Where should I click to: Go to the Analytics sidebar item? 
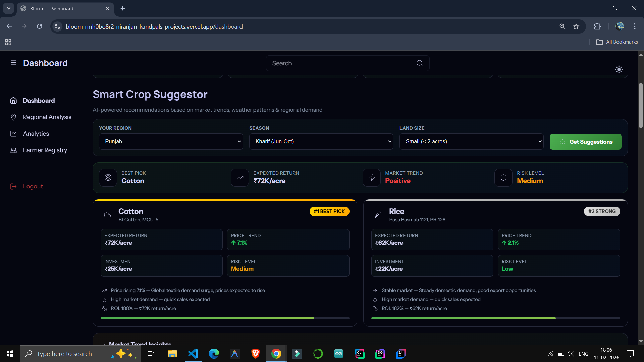(x=36, y=134)
